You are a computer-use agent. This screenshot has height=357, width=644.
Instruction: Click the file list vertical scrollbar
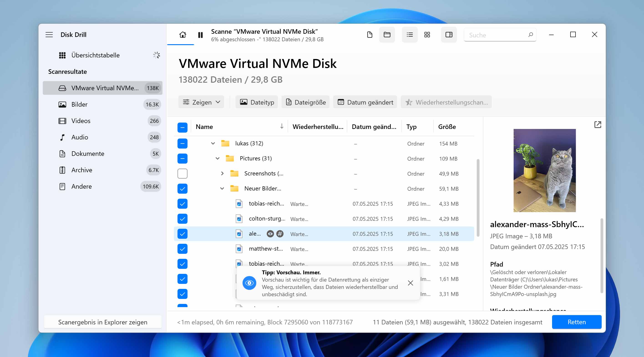(478, 198)
